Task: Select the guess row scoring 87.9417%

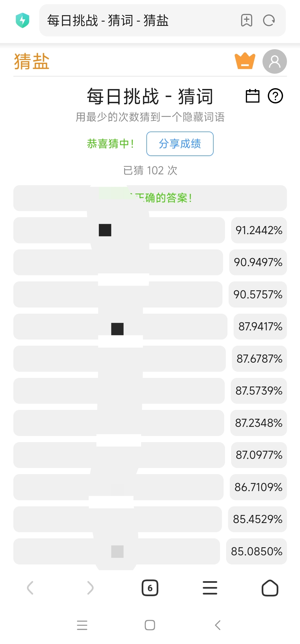Action: coord(120,326)
